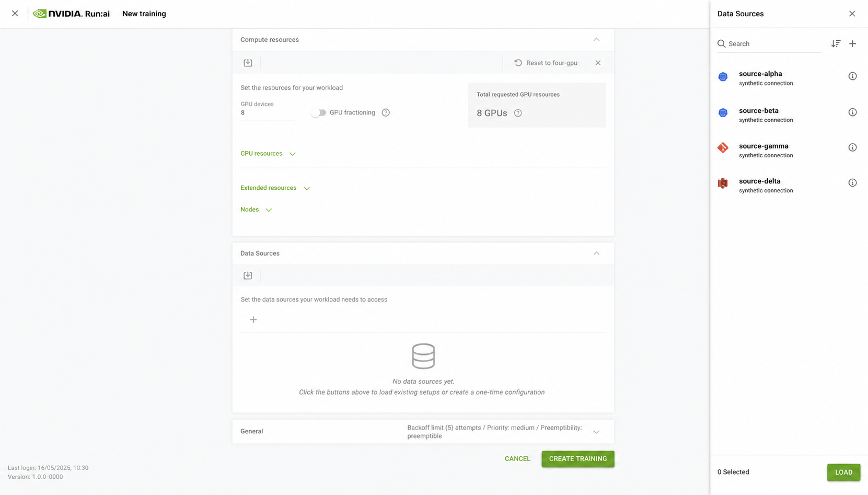Screen dimensions: 868x495
Task: View info for source-alpha
Action: (852, 76)
